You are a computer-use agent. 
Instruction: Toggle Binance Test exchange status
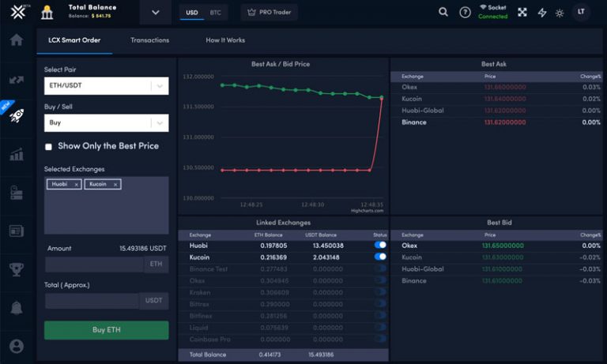coord(380,268)
